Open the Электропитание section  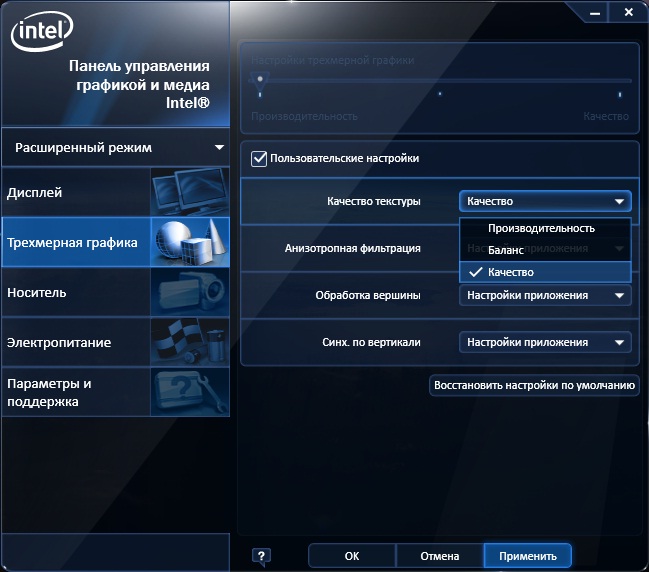click(x=115, y=342)
